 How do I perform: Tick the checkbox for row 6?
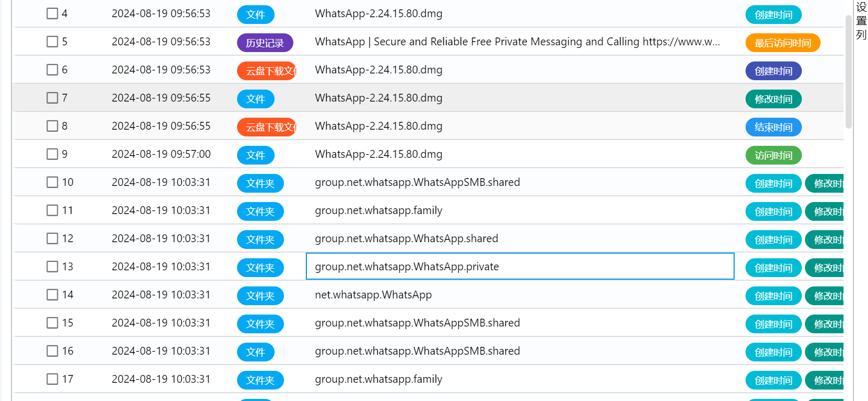tap(52, 70)
